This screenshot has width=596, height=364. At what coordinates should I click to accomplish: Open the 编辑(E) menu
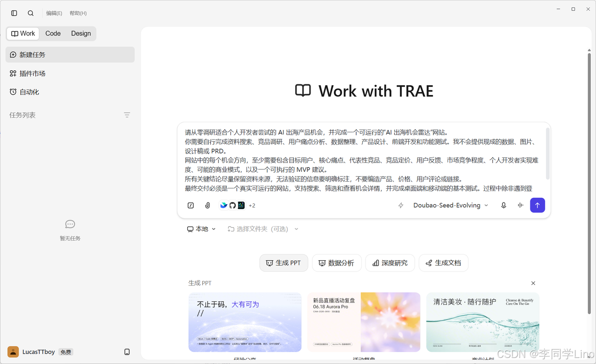[x=54, y=13]
